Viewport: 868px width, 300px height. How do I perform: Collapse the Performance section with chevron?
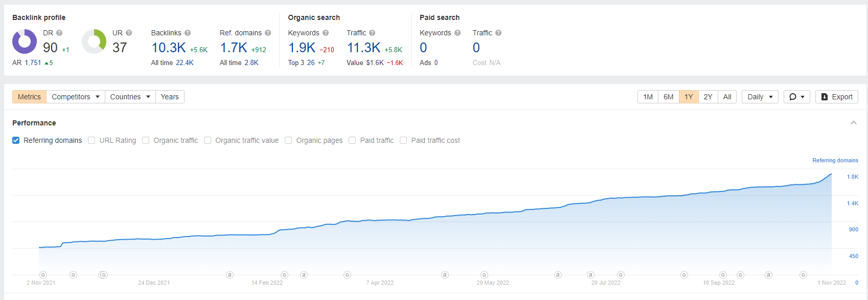pos(853,123)
